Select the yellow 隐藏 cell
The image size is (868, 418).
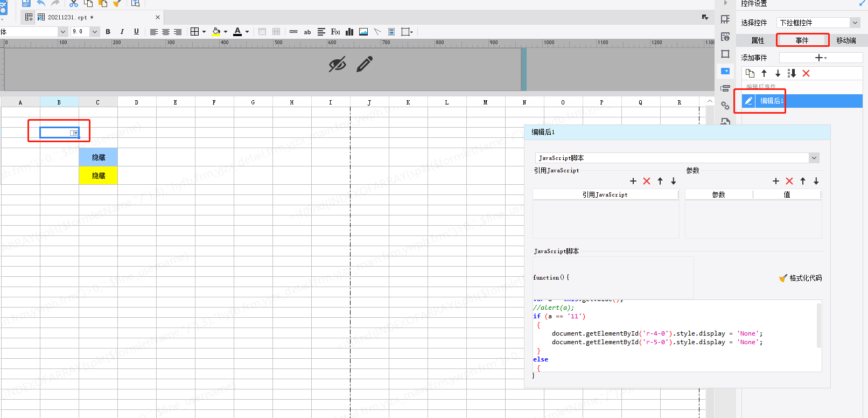98,176
